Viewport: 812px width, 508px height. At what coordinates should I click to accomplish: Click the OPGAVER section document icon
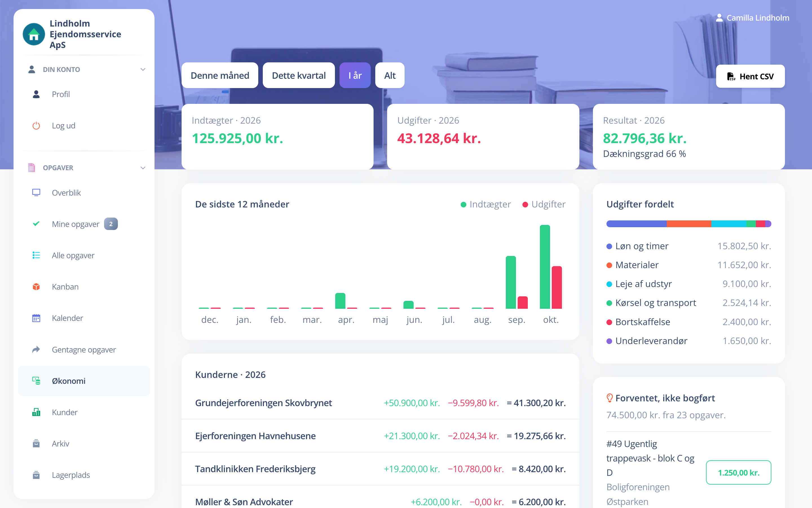click(32, 167)
